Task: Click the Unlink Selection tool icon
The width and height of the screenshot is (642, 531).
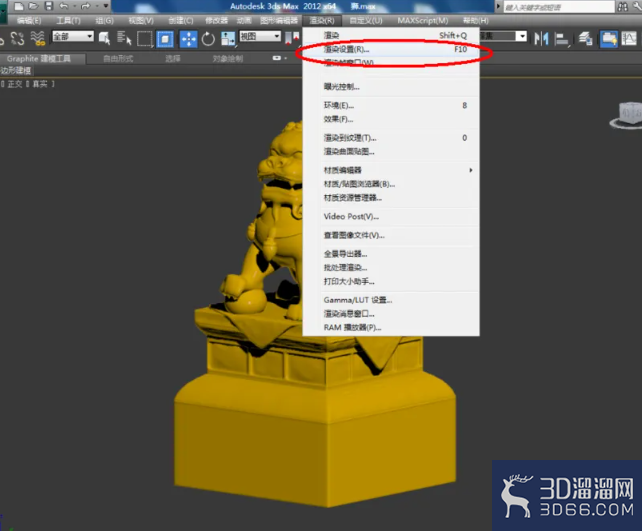Action: point(17,39)
